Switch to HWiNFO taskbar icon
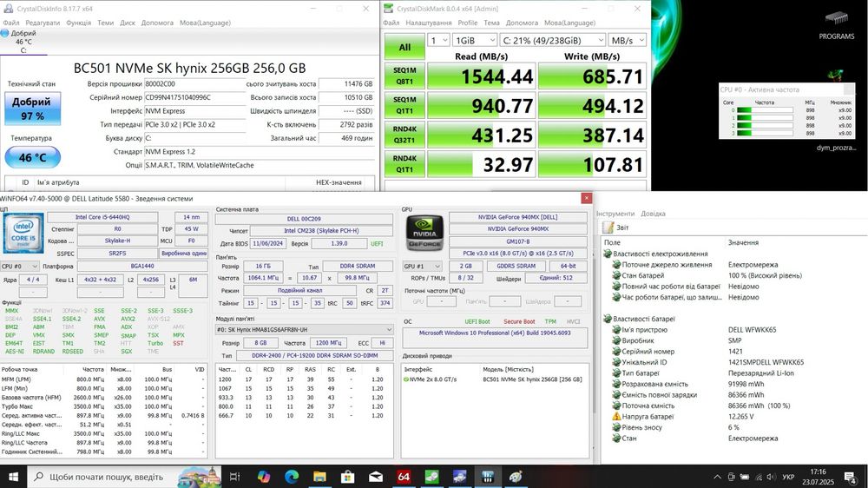The image size is (868, 488). [x=488, y=477]
